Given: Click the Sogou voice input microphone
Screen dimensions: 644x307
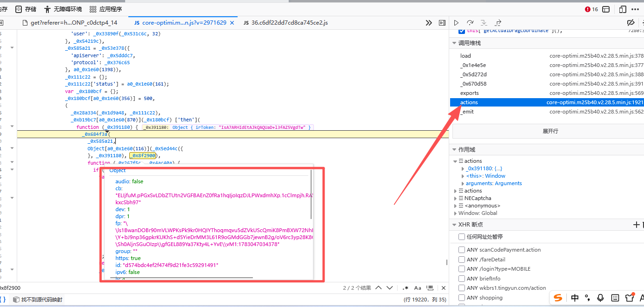Looking at the screenshot, I should [x=600, y=298].
